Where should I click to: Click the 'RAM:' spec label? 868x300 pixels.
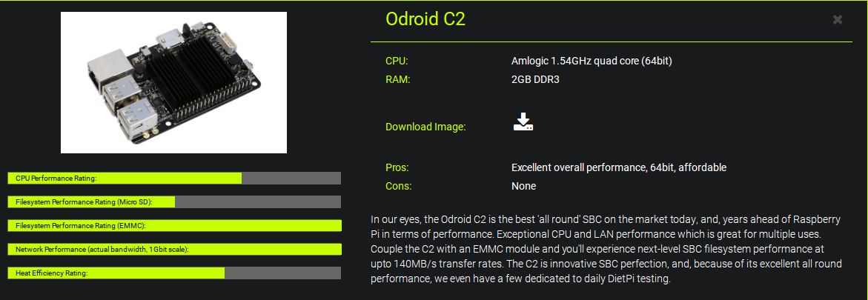coord(398,79)
